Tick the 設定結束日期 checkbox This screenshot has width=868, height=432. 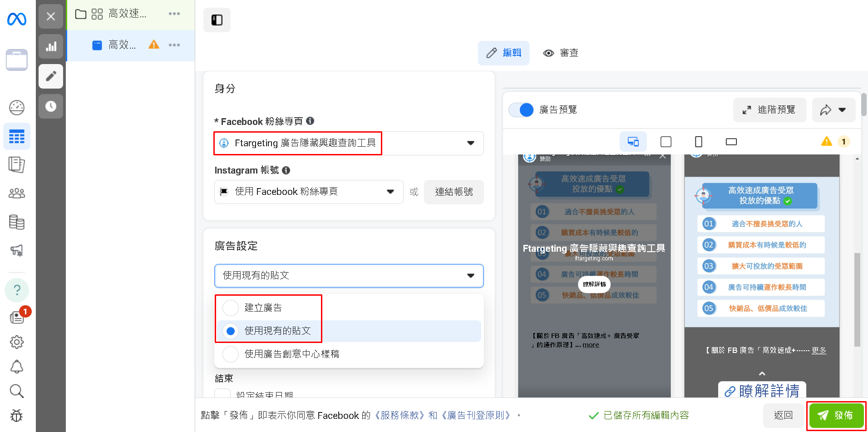coord(222,394)
